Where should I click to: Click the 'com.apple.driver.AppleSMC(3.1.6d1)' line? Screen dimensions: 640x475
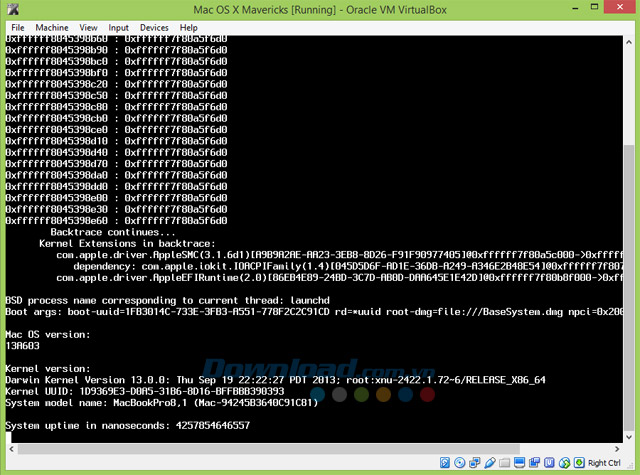coord(340,255)
